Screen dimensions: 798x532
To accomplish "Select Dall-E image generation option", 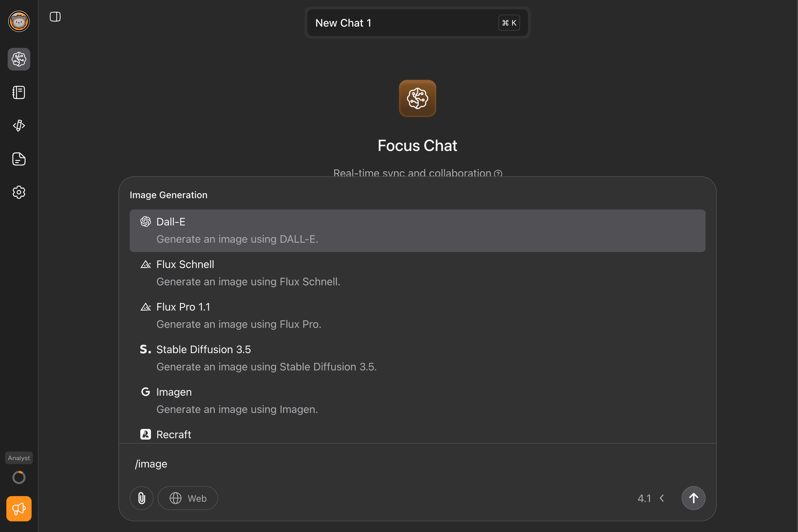I will tap(417, 231).
